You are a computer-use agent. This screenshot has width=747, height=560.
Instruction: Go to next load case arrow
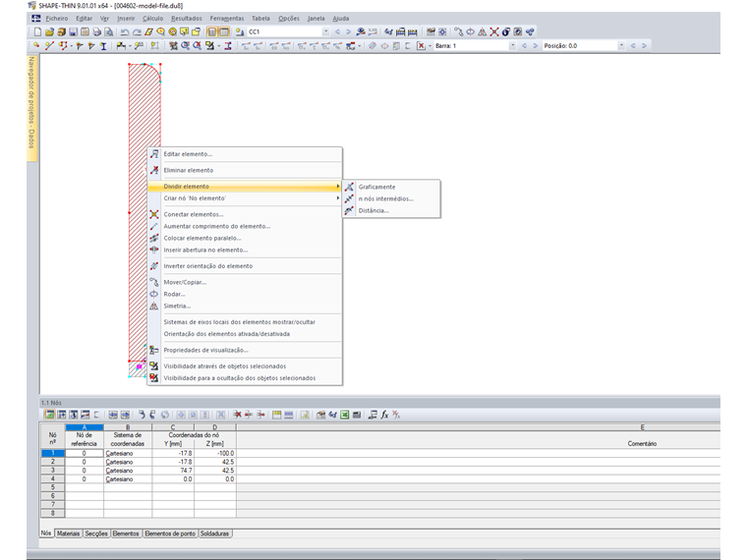[x=348, y=31]
